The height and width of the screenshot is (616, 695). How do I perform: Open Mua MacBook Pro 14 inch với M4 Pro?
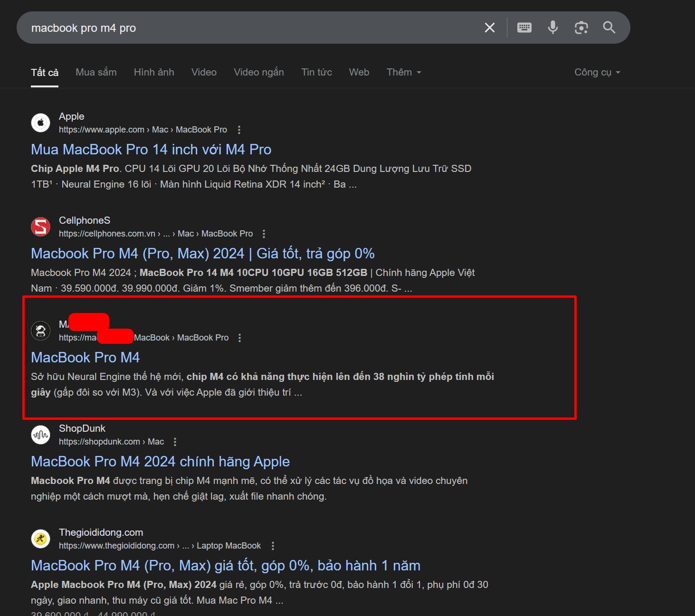coord(151,150)
